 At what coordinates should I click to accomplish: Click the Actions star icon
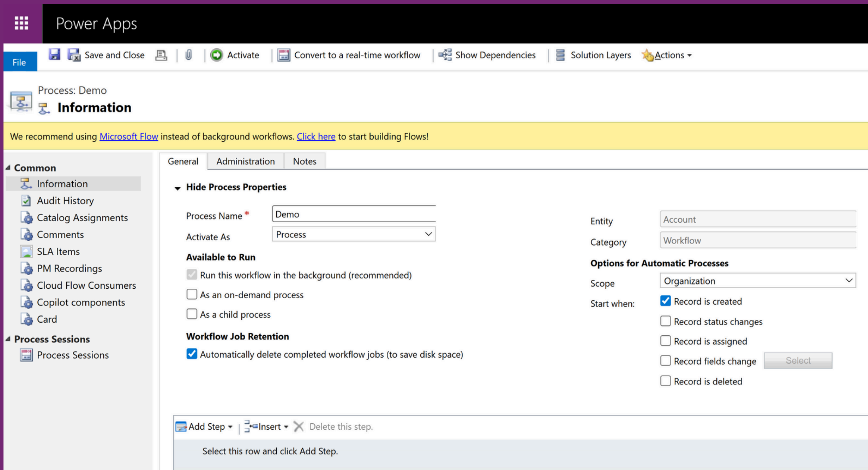pyautogui.click(x=647, y=55)
